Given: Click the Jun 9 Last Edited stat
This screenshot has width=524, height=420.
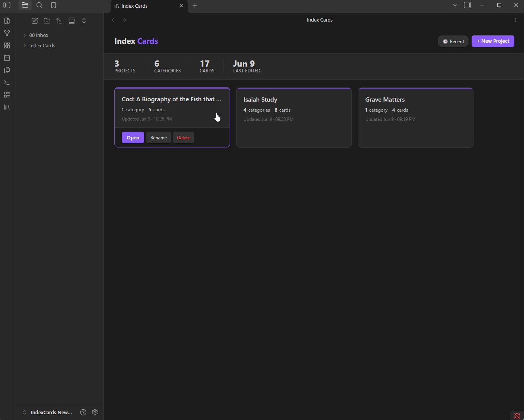Looking at the screenshot, I should tap(247, 66).
